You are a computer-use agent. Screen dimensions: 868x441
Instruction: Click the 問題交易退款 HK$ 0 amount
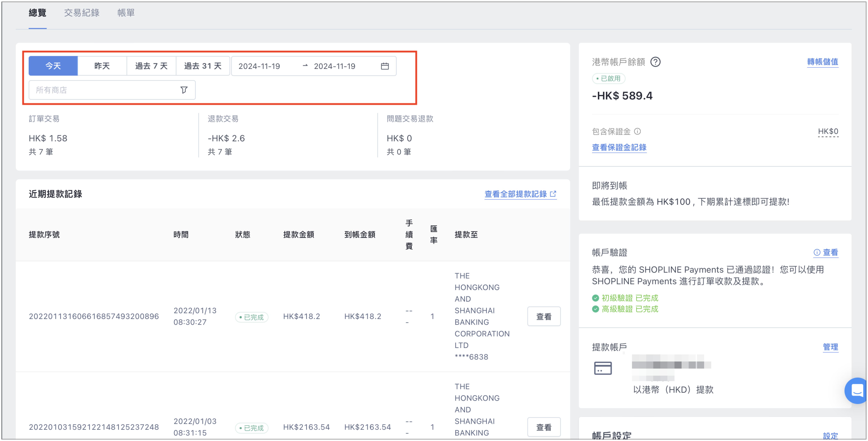(399, 138)
